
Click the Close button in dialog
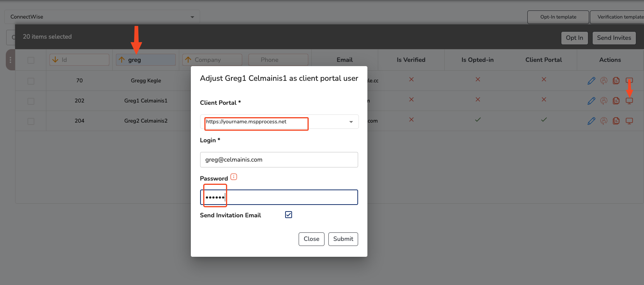coord(311,239)
